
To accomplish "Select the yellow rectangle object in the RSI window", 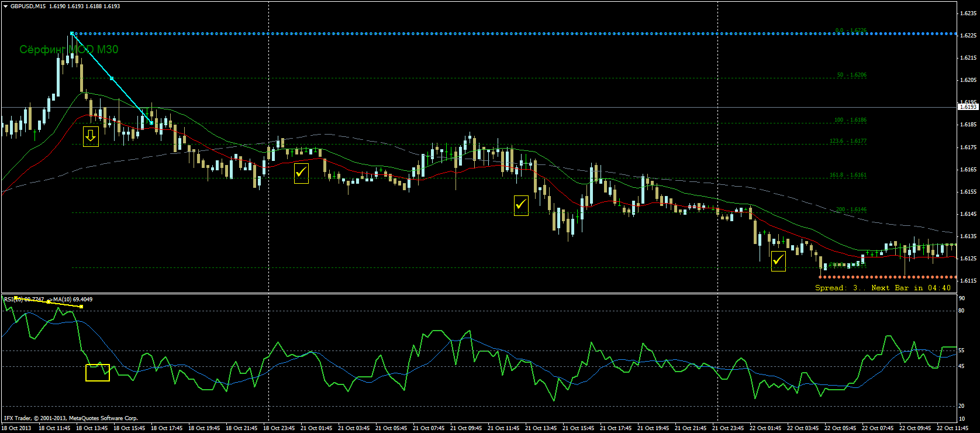I will 98,373.
